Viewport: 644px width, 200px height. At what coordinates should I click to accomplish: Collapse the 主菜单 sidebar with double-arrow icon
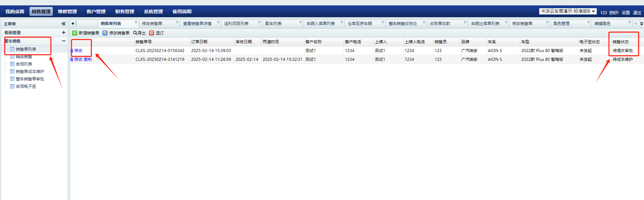[x=63, y=24]
